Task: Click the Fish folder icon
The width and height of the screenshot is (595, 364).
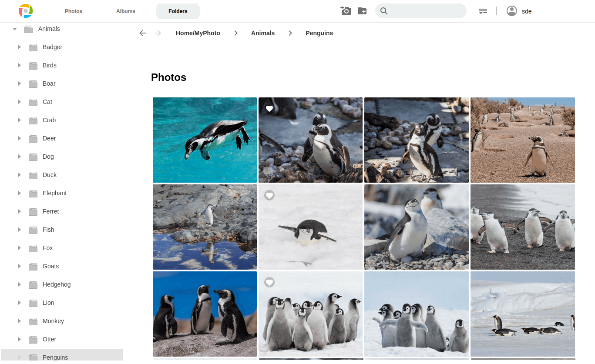Action: pos(33,230)
